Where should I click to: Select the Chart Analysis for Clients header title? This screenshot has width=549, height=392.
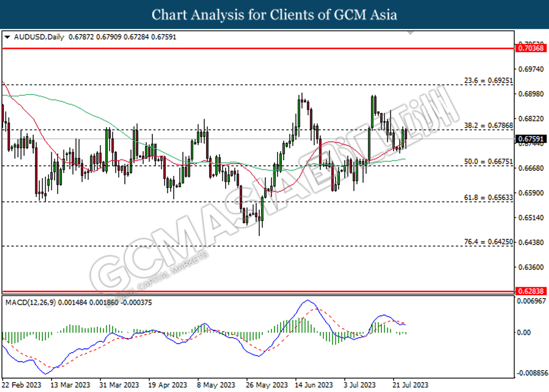point(274,15)
